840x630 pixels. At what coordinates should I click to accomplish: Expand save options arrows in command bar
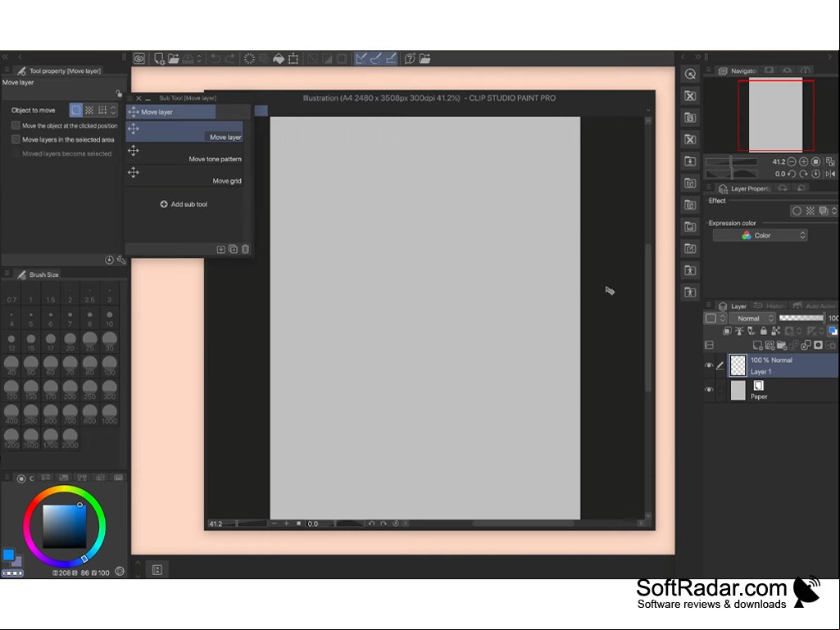tap(199, 58)
